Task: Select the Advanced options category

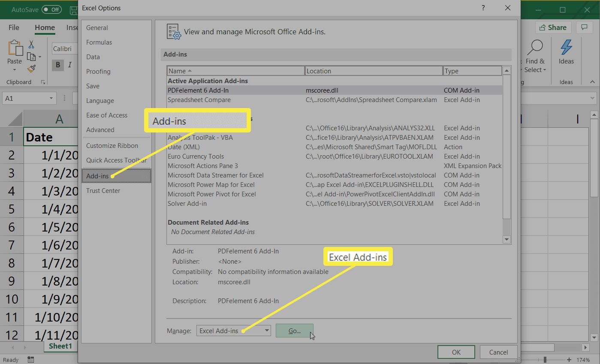Action: click(x=116, y=130)
